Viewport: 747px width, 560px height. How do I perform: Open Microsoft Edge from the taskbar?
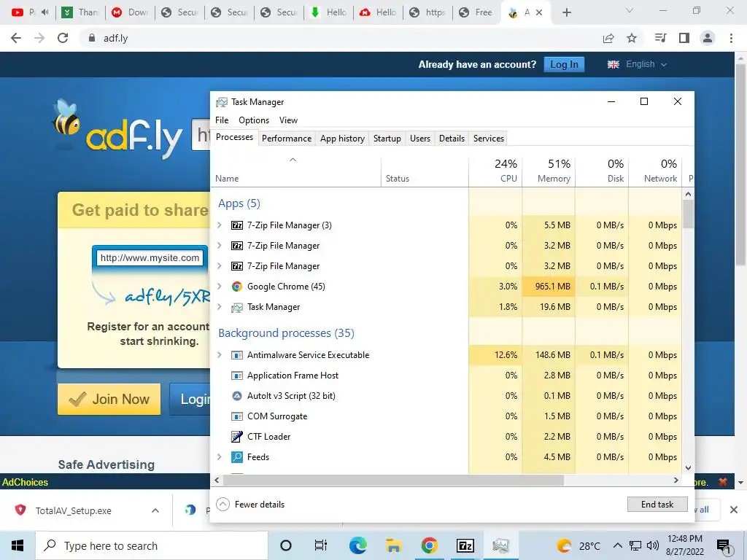(357, 545)
